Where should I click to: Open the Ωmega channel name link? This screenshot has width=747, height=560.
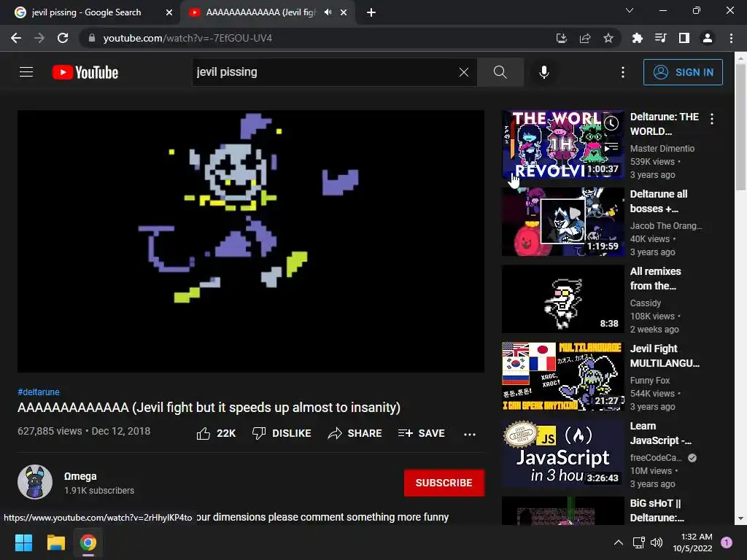[80, 476]
